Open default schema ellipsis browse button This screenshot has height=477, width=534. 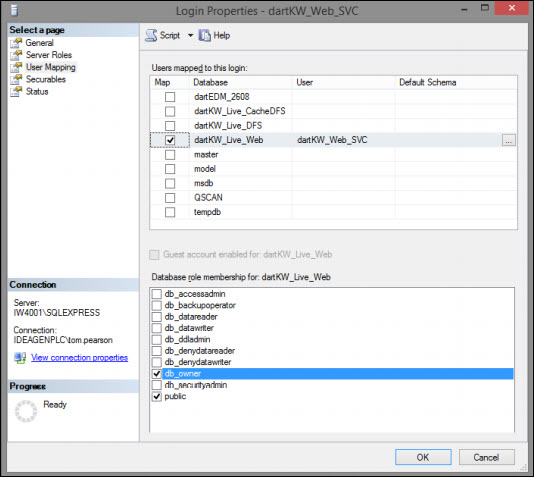pyautogui.click(x=509, y=140)
